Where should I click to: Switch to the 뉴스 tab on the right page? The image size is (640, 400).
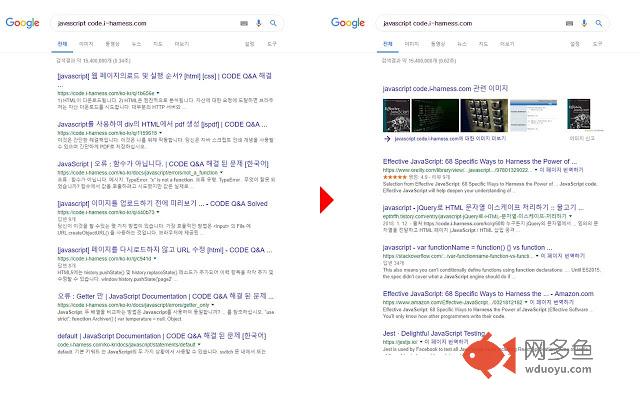pos(462,44)
